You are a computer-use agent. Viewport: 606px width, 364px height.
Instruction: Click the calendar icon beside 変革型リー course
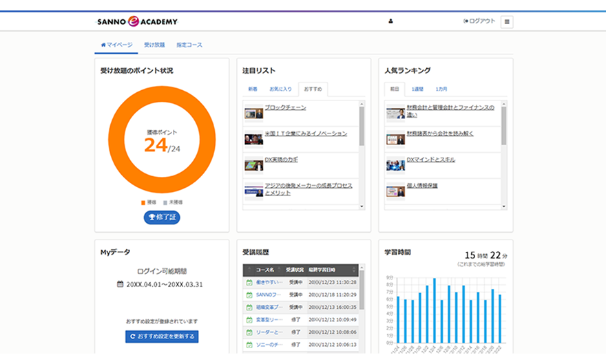pyautogui.click(x=249, y=319)
